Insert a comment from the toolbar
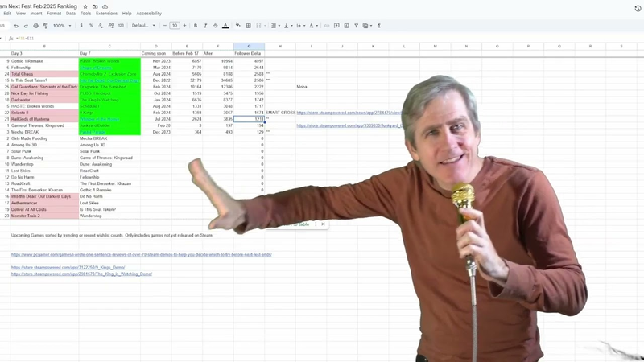Screen dimensions: 644x362 336,26
